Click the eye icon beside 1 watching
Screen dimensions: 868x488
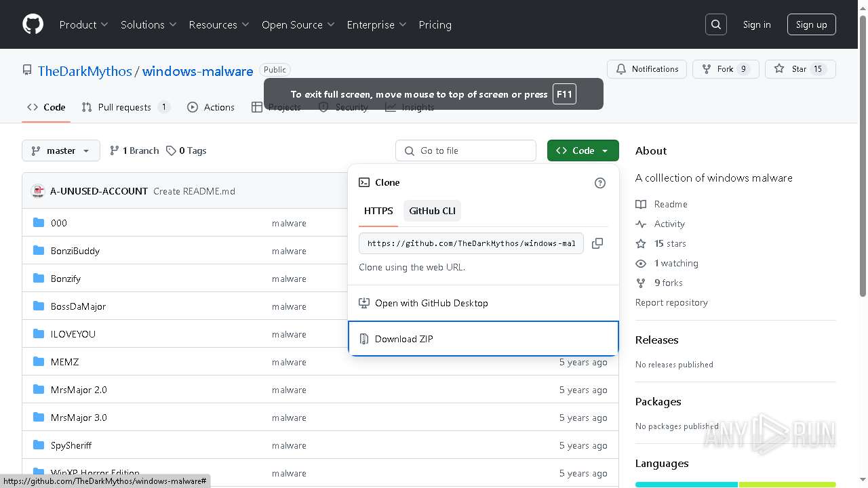pyautogui.click(x=641, y=263)
